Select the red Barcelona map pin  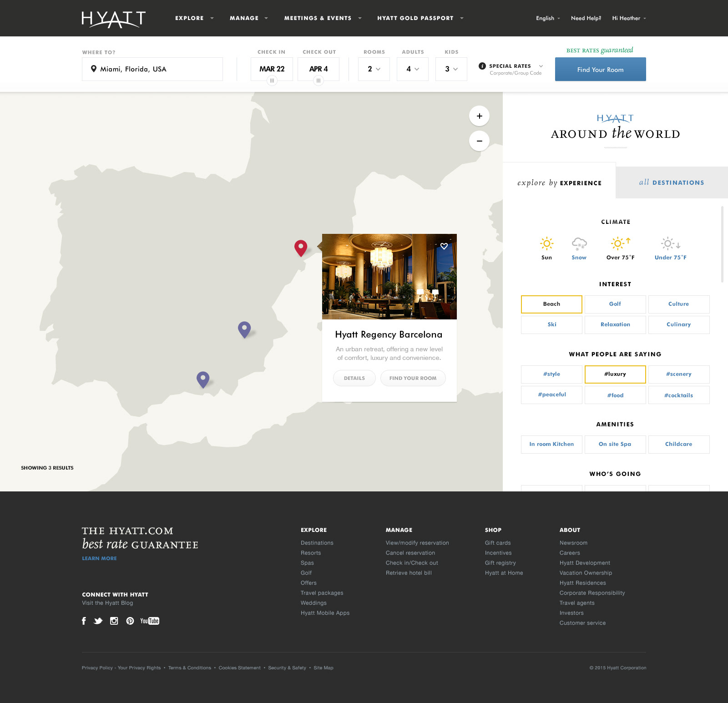(x=301, y=248)
